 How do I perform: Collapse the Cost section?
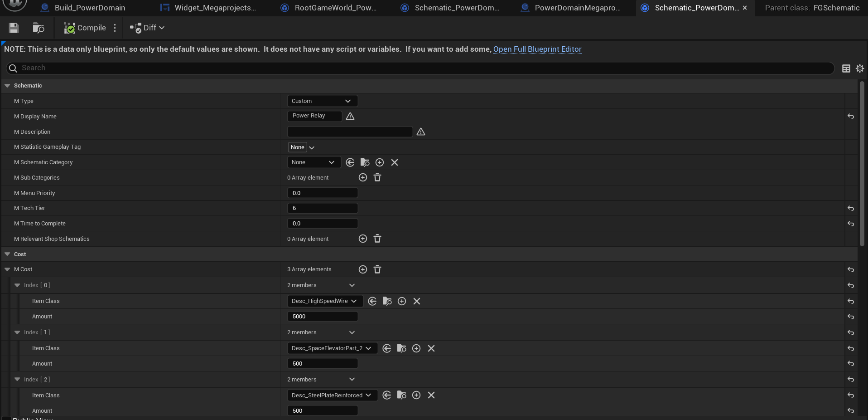click(7, 254)
